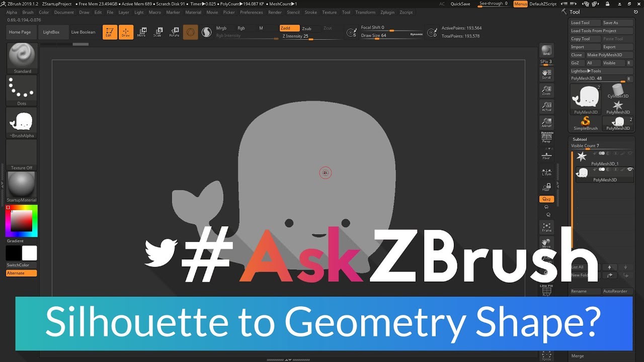The image size is (644, 362).
Task: Adjust the Focal Shift slider
Action: click(392, 28)
